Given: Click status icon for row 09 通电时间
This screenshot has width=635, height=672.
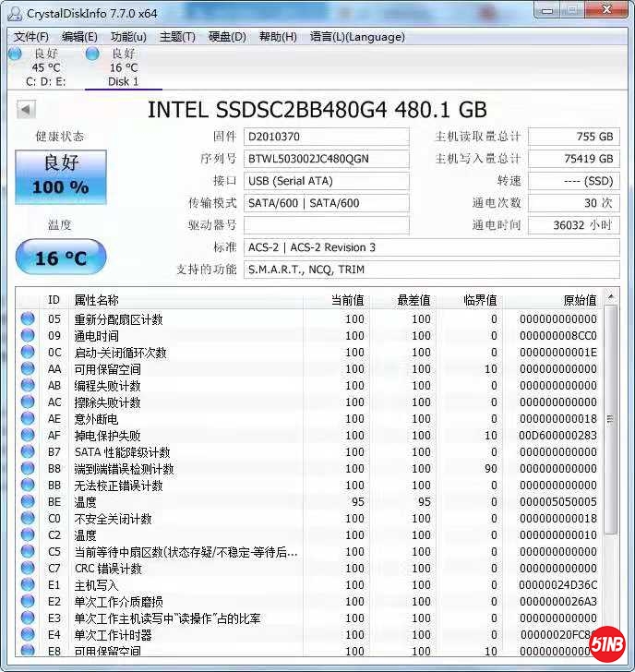Looking at the screenshot, I should 28,335.
